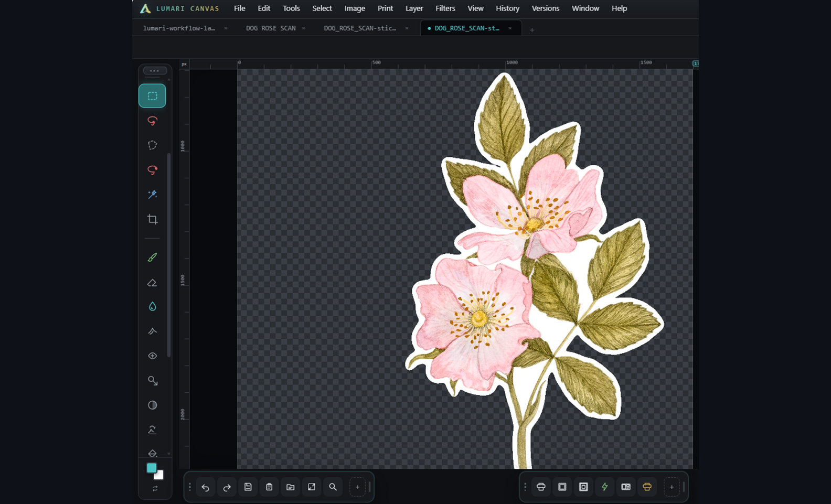The image size is (831, 504).
Task: Select the Eraser tool
Action: coord(152,283)
